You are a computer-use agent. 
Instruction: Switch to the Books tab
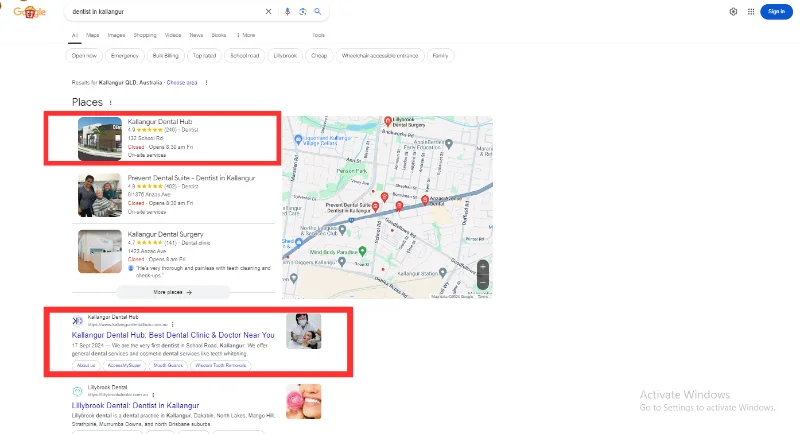tap(219, 35)
